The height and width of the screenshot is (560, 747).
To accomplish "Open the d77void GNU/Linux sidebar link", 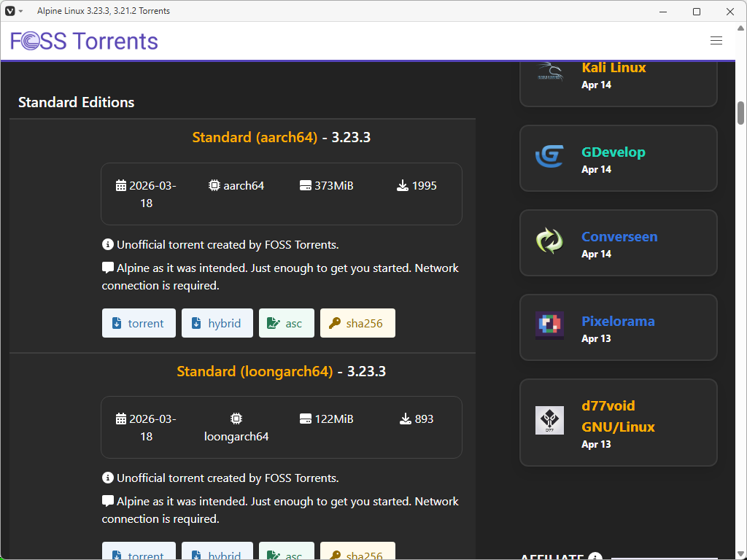I will click(x=618, y=416).
